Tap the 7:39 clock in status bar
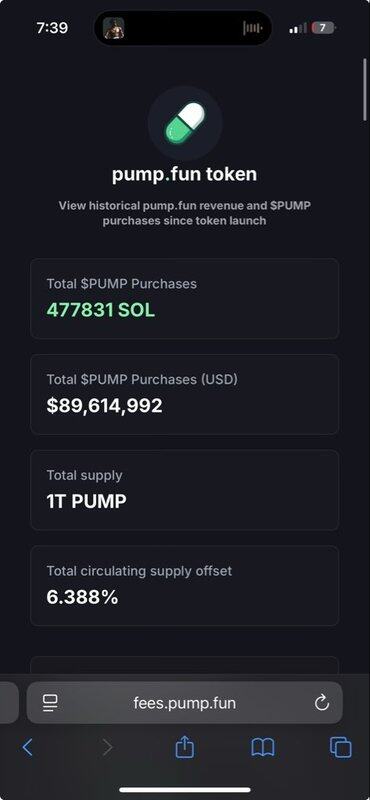This screenshot has height=800, width=370. (x=52, y=28)
